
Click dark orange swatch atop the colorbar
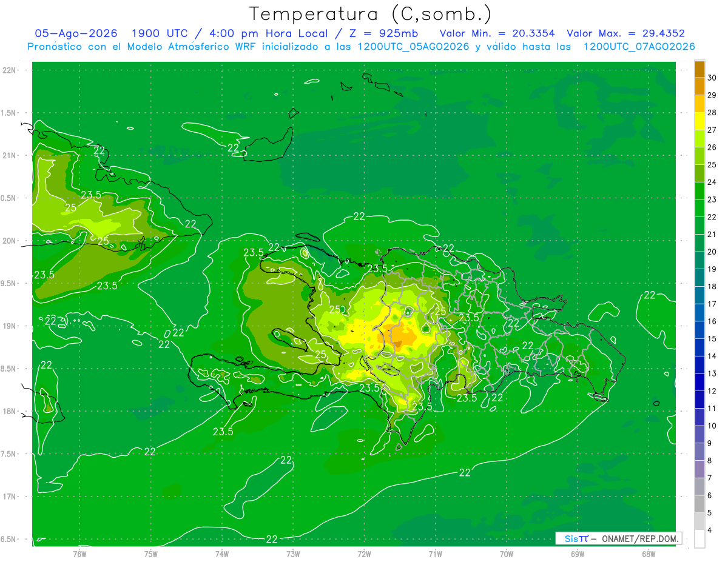699,69
